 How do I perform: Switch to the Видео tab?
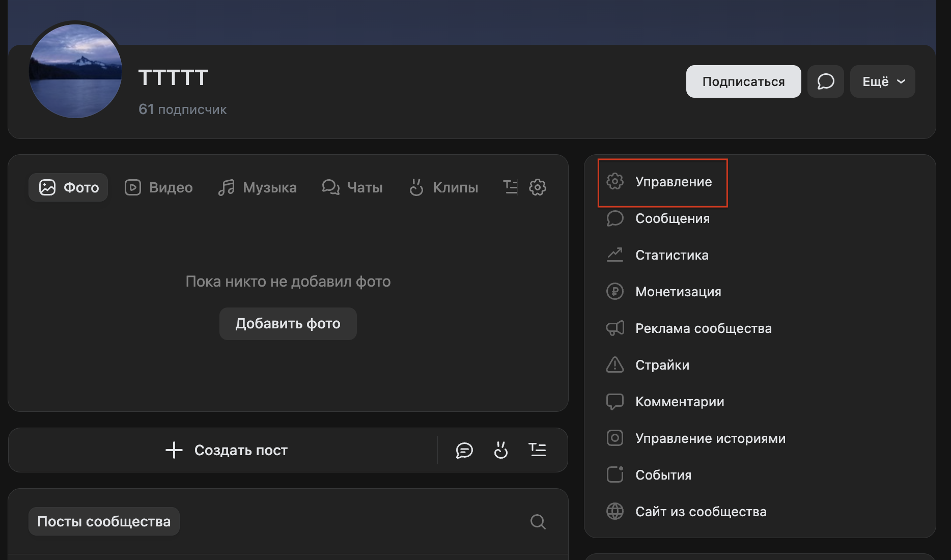click(159, 187)
